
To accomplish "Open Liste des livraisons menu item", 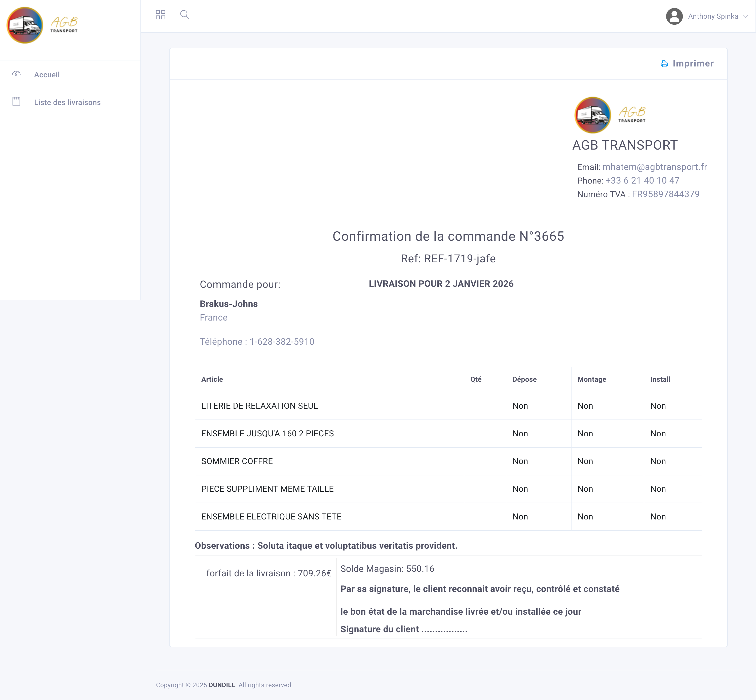I will (67, 102).
